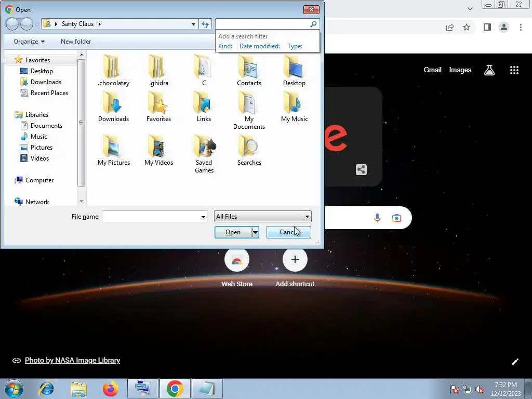Image resolution: width=532 pixels, height=399 pixels.
Task: Click the Cancel button
Action: [288, 232]
